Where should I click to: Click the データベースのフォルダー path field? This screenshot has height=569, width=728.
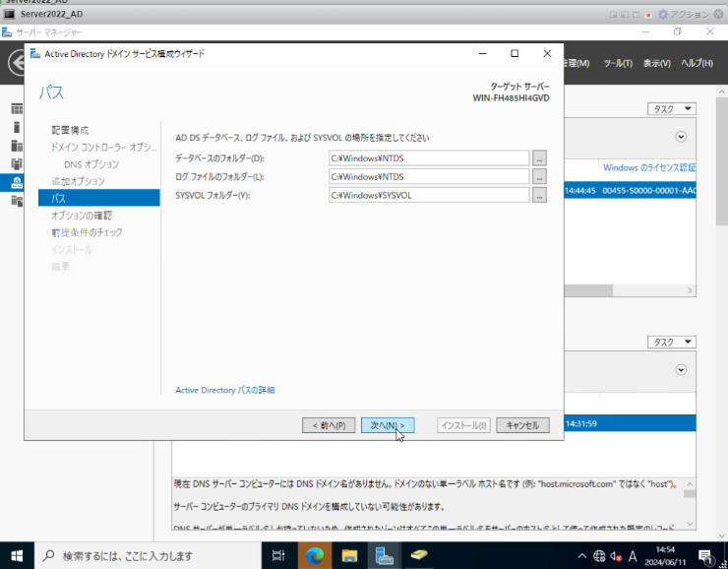(x=429, y=158)
